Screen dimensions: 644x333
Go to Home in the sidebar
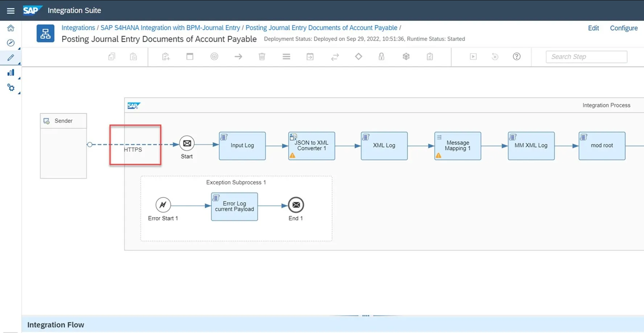pos(11,28)
